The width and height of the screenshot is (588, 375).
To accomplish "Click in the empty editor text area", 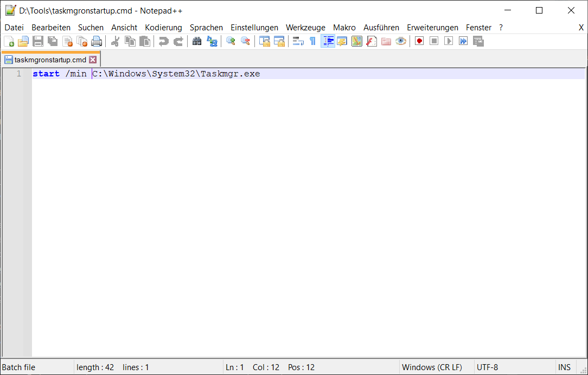I will 304,217.
